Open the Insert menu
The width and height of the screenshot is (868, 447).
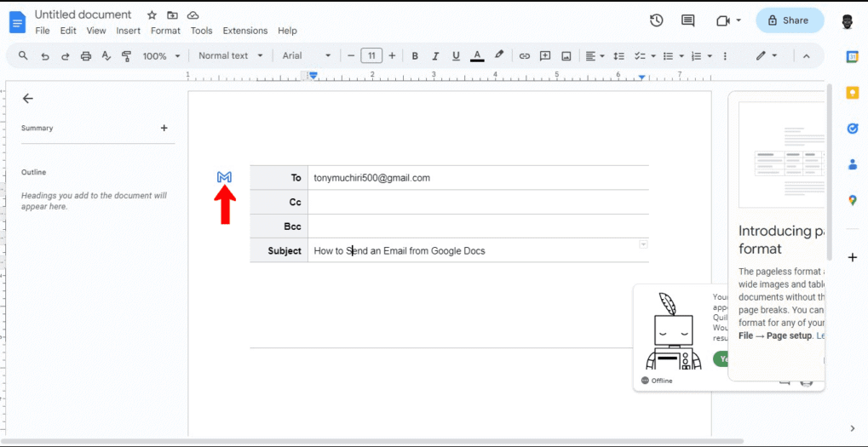(129, 31)
